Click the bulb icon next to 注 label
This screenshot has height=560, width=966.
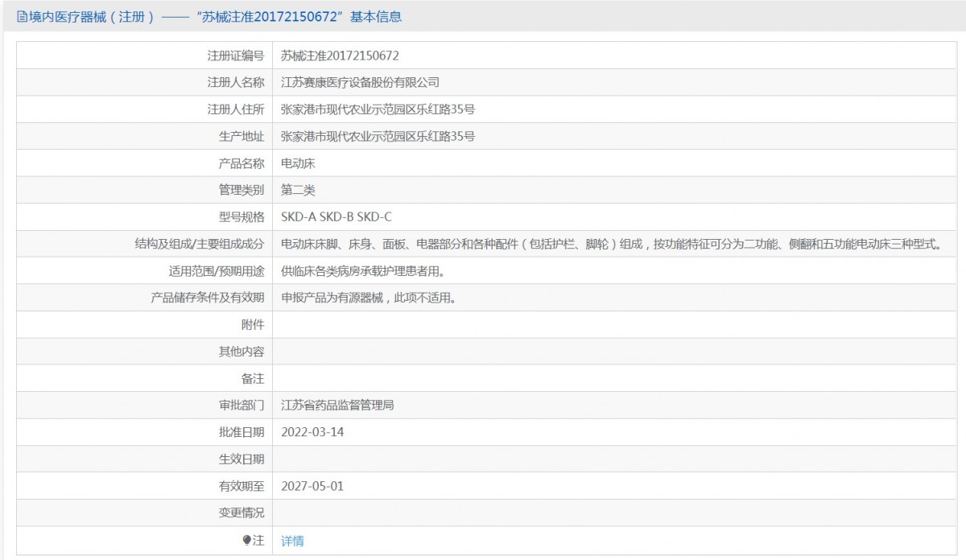[x=247, y=541]
